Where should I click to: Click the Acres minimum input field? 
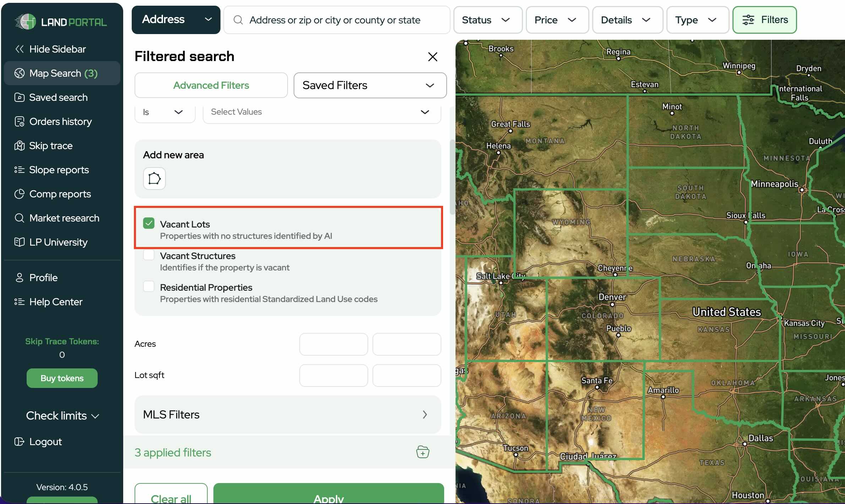point(333,344)
